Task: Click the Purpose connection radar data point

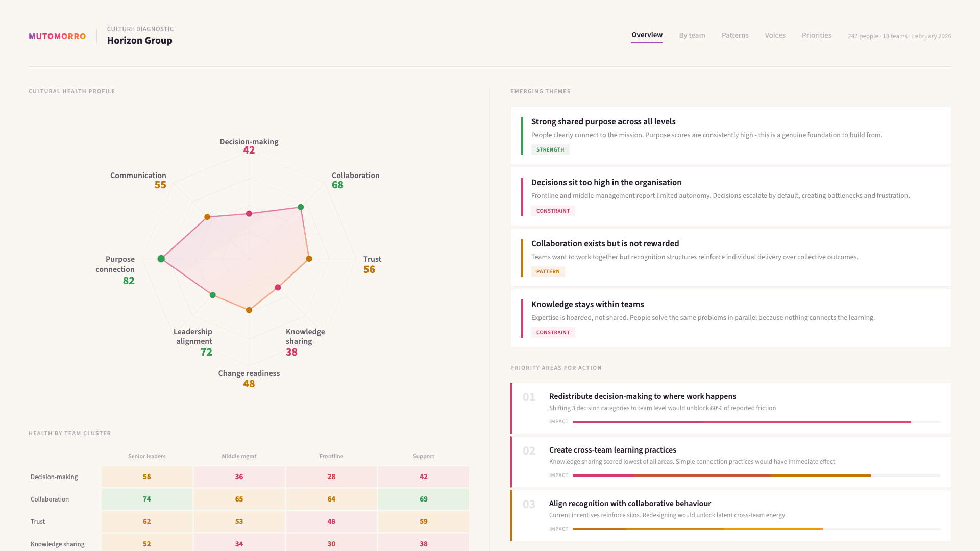Action: tap(161, 259)
